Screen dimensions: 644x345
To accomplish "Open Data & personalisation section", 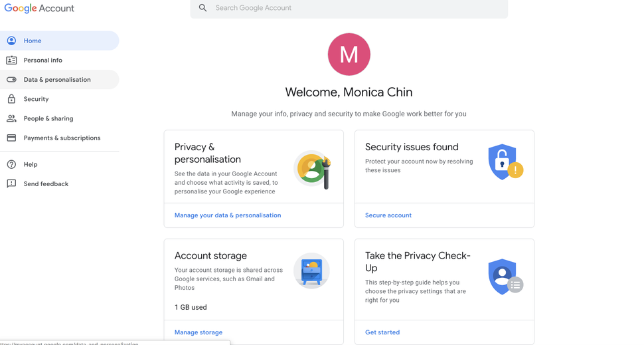I will [x=60, y=79].
